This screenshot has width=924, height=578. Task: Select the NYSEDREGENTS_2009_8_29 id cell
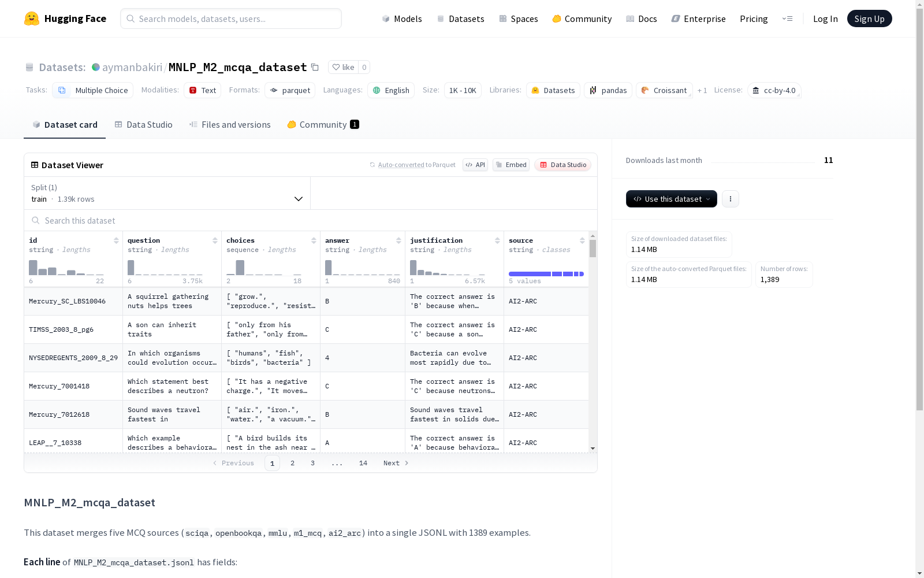point(73,358)
